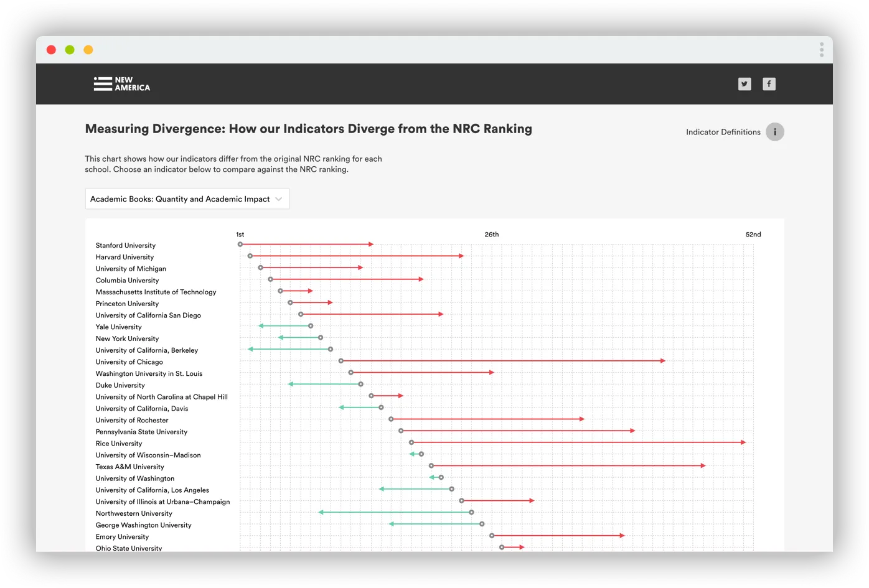Screen dimensions: 869x588
Task: Click the yellow window minimize control
Action: point(88,49)
